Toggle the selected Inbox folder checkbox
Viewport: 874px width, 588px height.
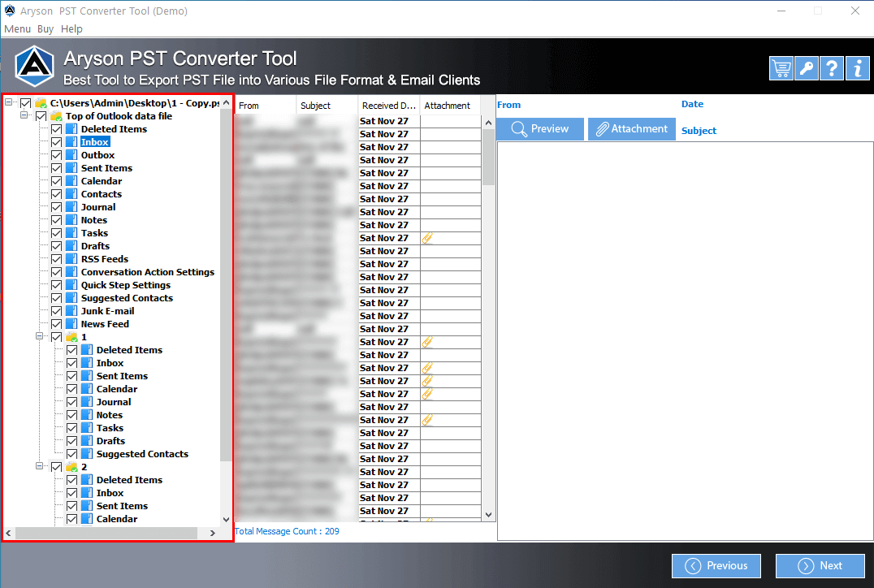(x=56, y=142)
